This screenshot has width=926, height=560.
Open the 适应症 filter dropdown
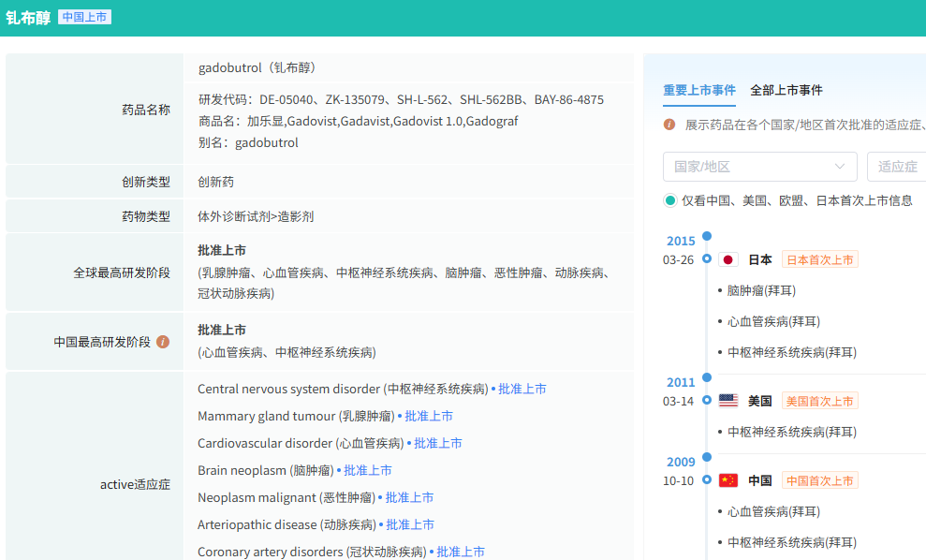click(x=896, y=167)
